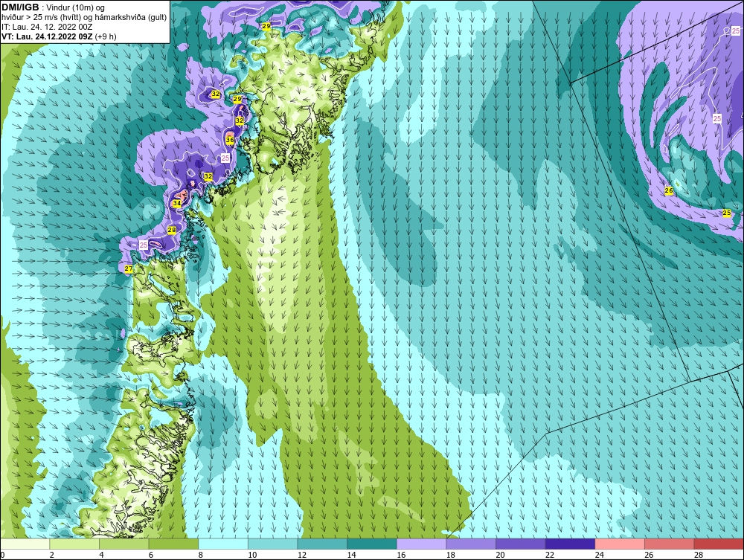Click the dark indigo 22–24 m/s legend swatch
Screen dimensions: 744x560
(570, 544)
